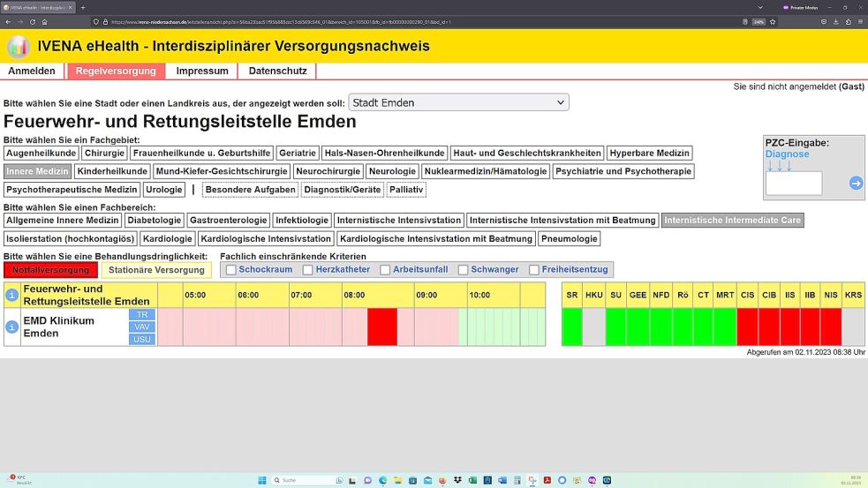This screenshot has width=868, height=488.
Task: Click info icon beside Feuerwehr- und Rettungsleitstelle header
Action: (x=12, y=296)
